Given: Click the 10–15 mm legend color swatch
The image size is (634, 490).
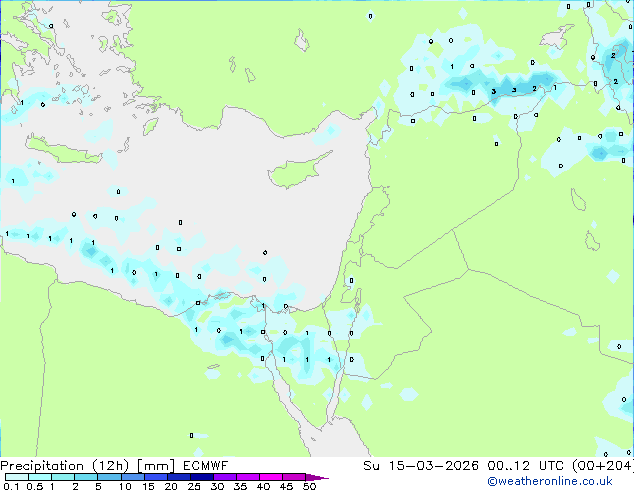Looking at the screenshot, I should [133, 477].
